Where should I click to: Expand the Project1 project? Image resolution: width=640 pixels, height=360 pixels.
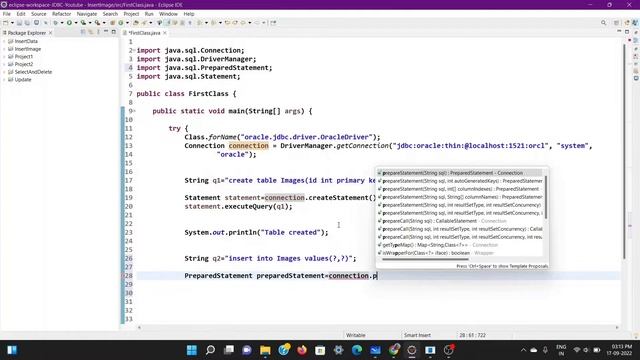4,57
